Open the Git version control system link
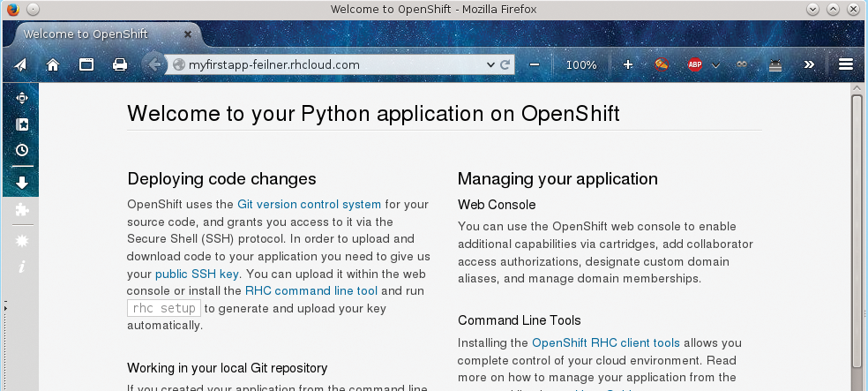 pyautogui.click(x=309, y=205)
